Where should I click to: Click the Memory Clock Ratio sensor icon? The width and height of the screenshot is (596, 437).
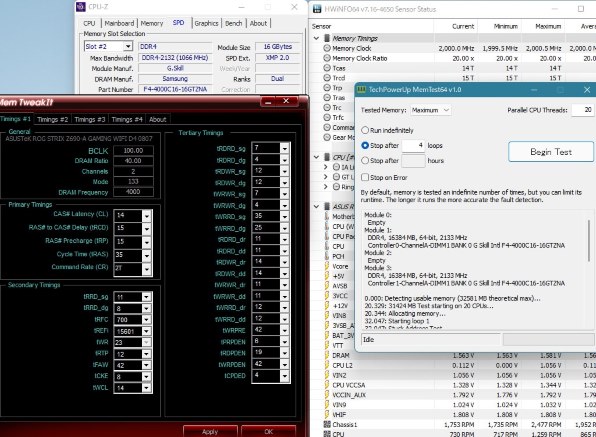[327, 58]
